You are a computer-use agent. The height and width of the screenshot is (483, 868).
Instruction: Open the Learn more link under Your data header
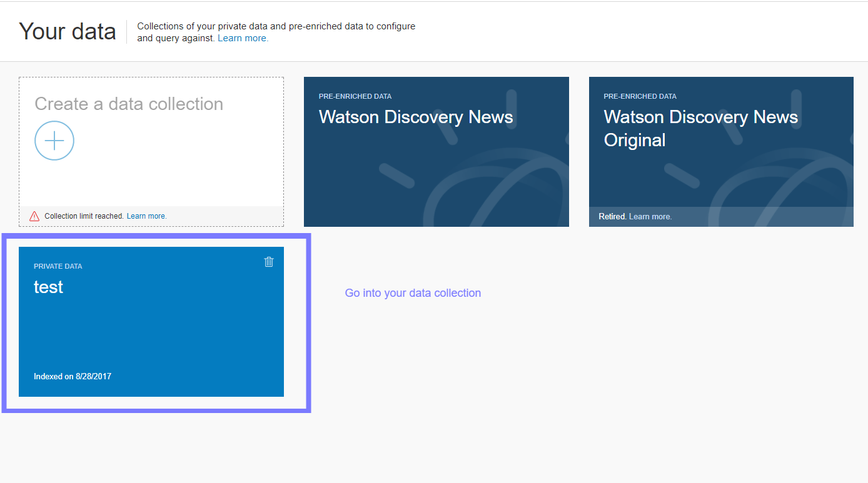[243, 38]
